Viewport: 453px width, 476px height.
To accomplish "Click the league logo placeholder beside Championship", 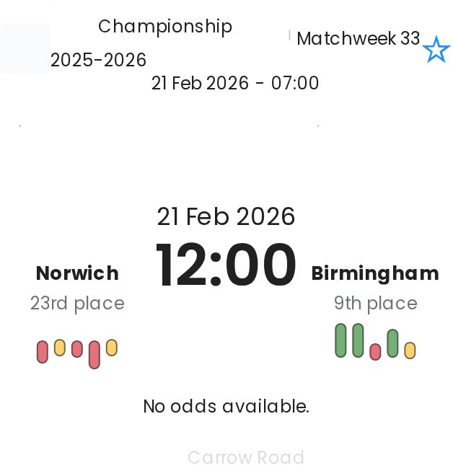I will [25, 49].
